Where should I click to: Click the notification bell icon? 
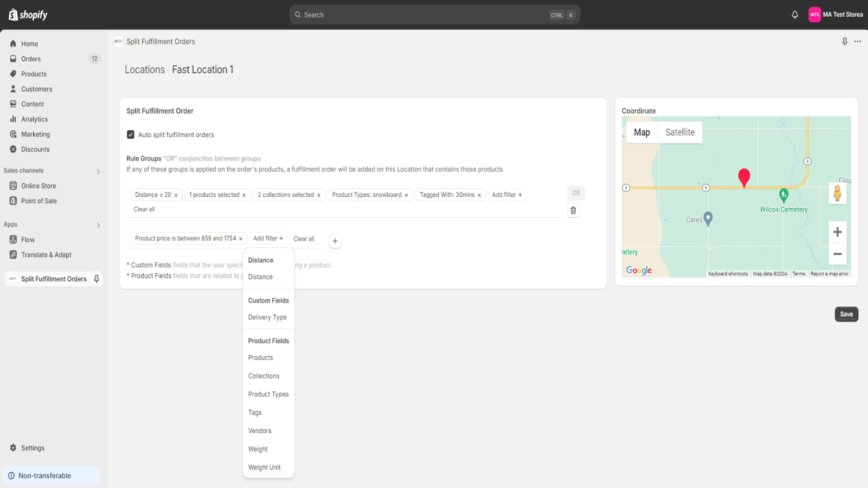click(795, 15)
